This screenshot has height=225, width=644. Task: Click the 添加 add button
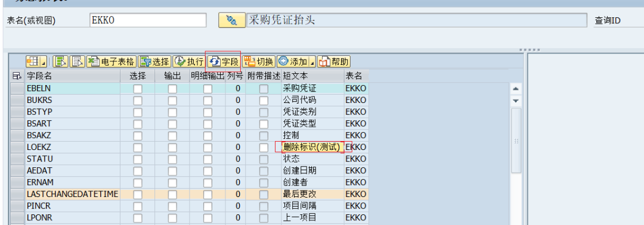tap(293, 62)
